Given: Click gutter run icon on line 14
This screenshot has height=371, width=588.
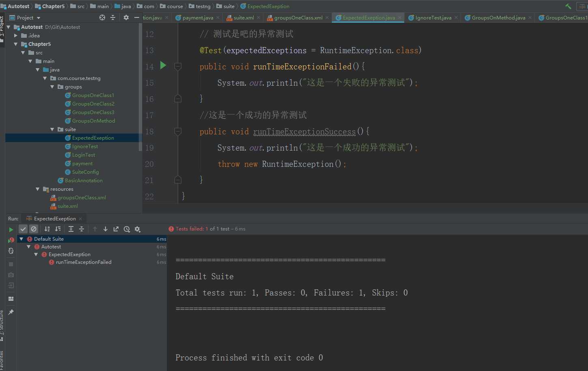Looking at the screenshot, I should [x=163, y=65].
